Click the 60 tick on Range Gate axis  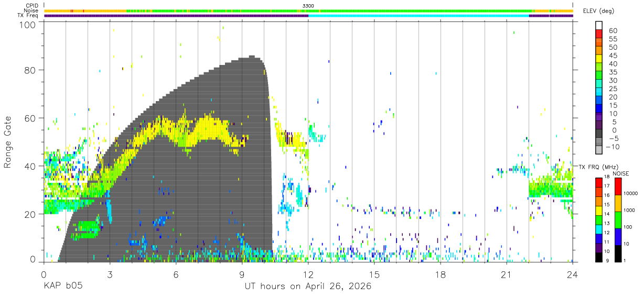click(x=31, y=118)
